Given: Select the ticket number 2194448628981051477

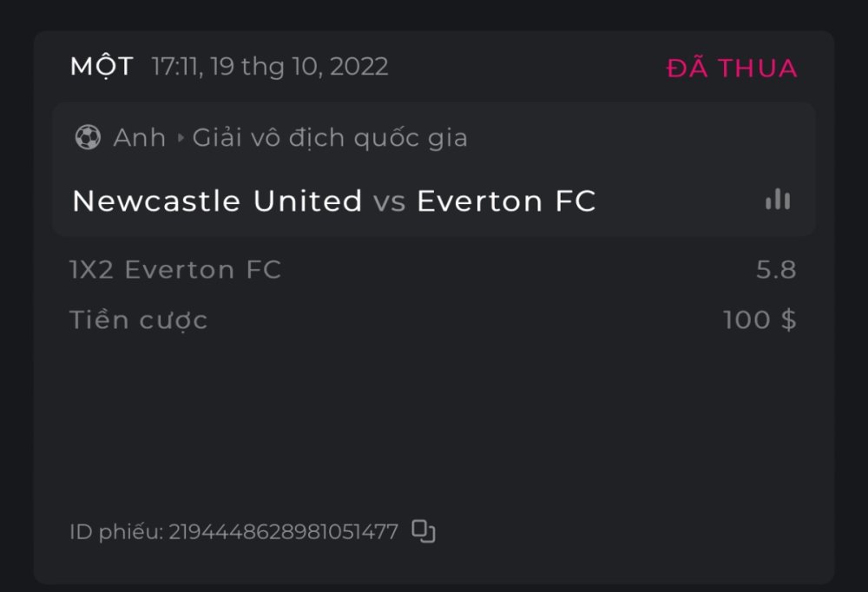Looking at the screenshot, I should (x=283, y=531).
